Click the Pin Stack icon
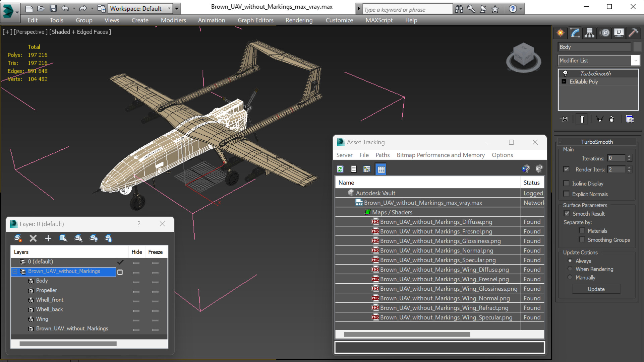This screenshot has width=644, height=362. 564,119
